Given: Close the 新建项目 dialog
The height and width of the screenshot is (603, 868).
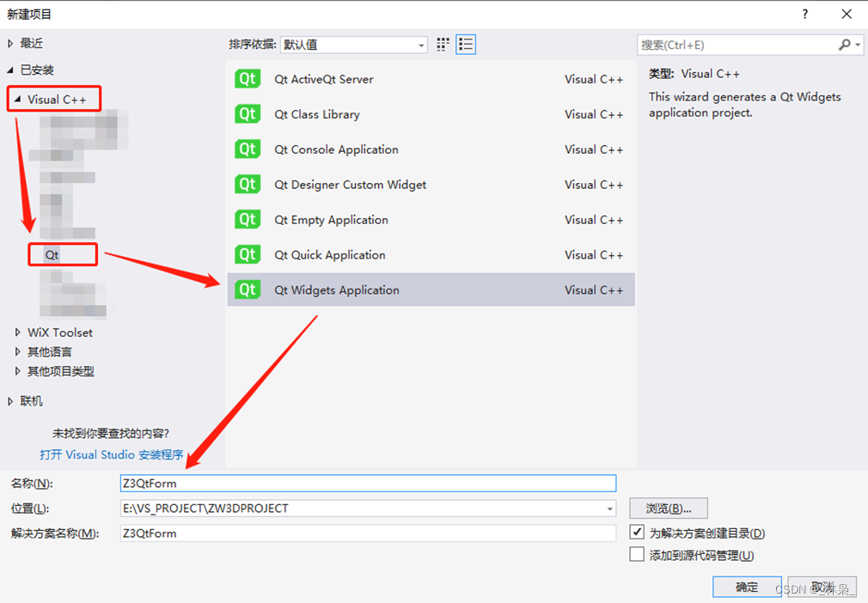Looking at the screenshot, I should tap(847, 15).
